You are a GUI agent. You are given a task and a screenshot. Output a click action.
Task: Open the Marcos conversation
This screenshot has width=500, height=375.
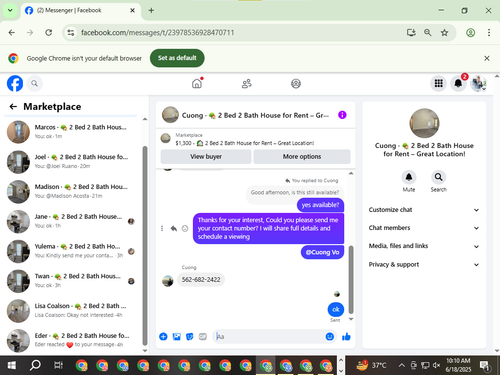pos(72,132)
